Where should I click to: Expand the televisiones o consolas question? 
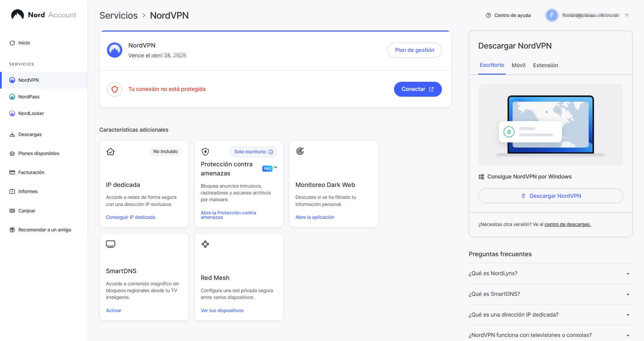551,335
